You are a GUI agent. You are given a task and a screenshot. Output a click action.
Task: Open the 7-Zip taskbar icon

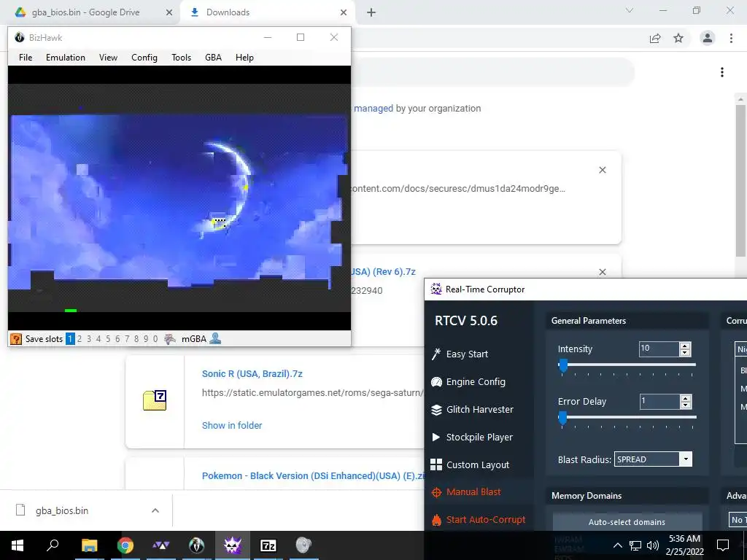[x=268, y=545]
